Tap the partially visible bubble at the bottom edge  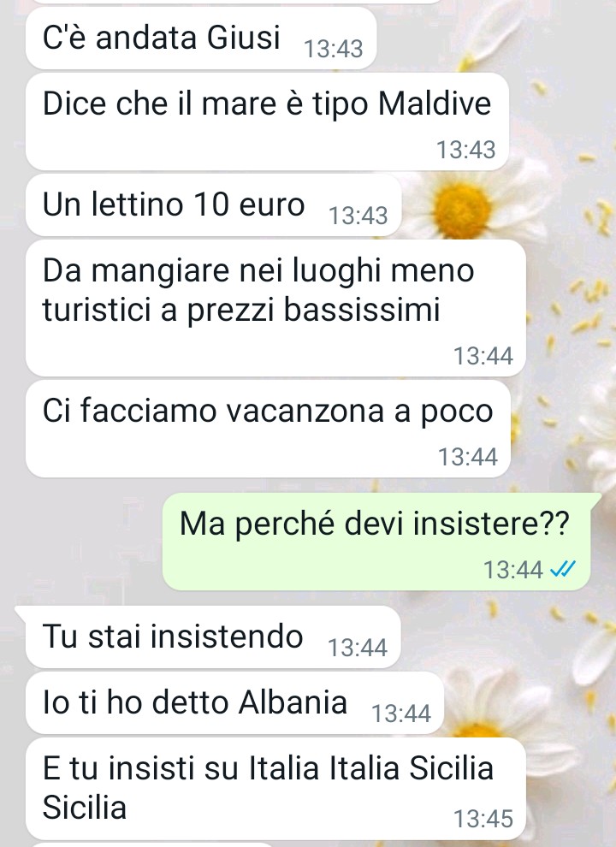pyautogui.click(x=151, y=844)
